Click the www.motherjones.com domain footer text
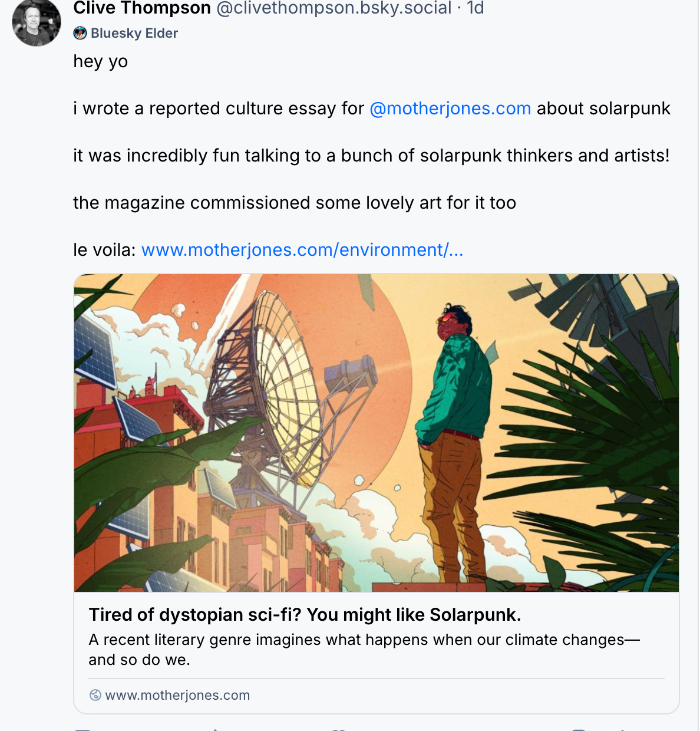Screen dimensions: 700x731 pos(177,695)
